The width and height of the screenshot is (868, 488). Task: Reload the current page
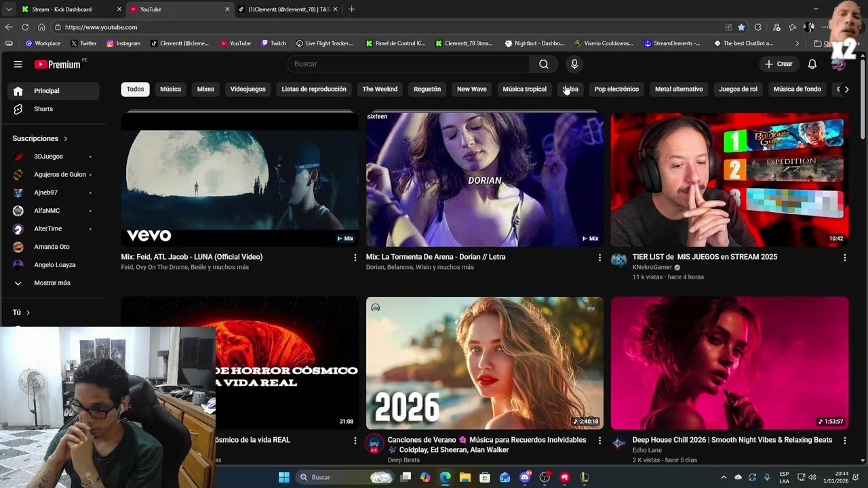point(25,27)
